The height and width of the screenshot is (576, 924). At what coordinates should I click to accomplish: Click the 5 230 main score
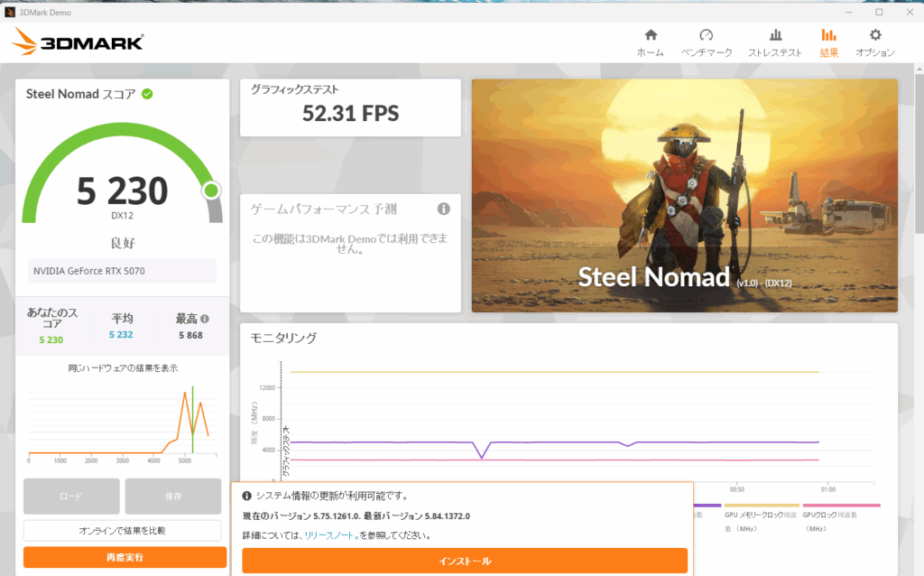coord(122,191)
